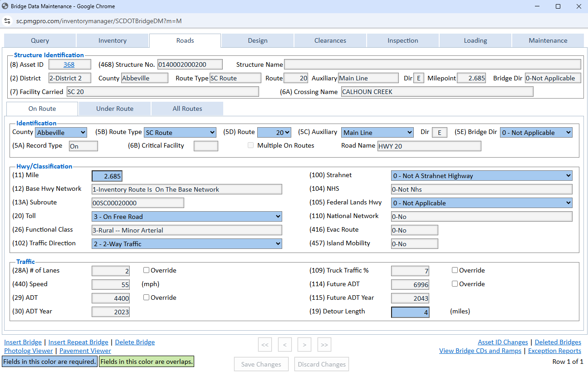588x372 pixels.
Task: Jump to last record with >> button
Action: (x=324, y=345)
